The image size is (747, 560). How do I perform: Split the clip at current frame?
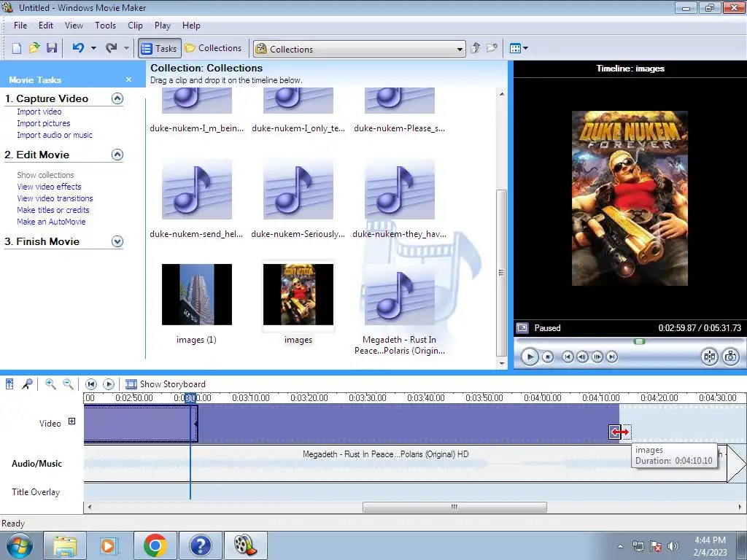click(709, 357)
